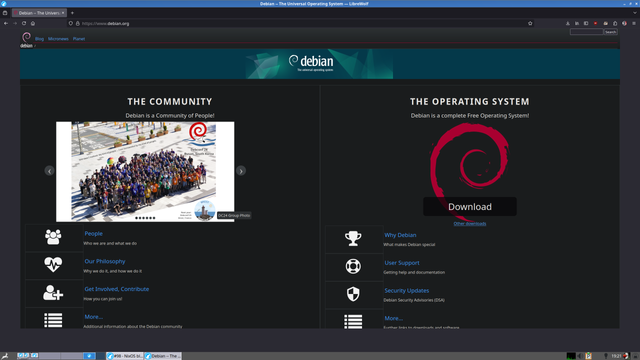
Task: Click the Operating System list More icon
Action: click(x=353, y=321)
